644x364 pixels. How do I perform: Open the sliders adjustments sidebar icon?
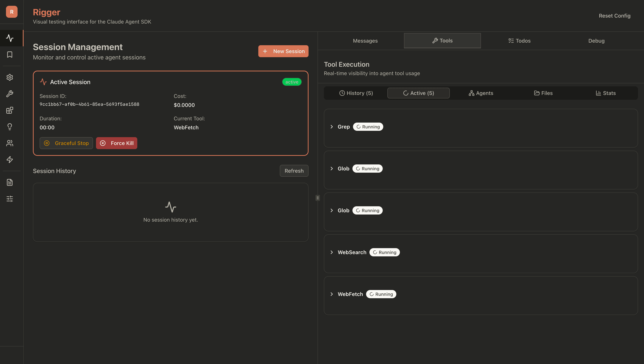click(x=10, y=199)
